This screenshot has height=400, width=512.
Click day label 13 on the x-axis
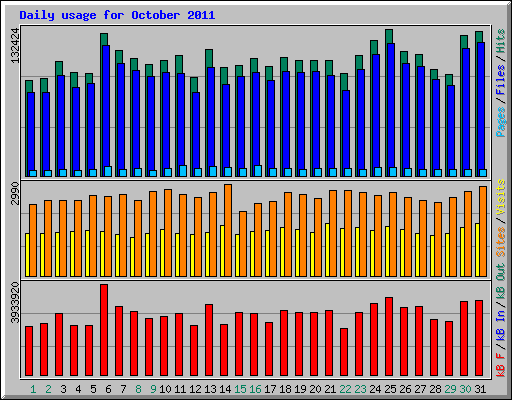(210, 389)
